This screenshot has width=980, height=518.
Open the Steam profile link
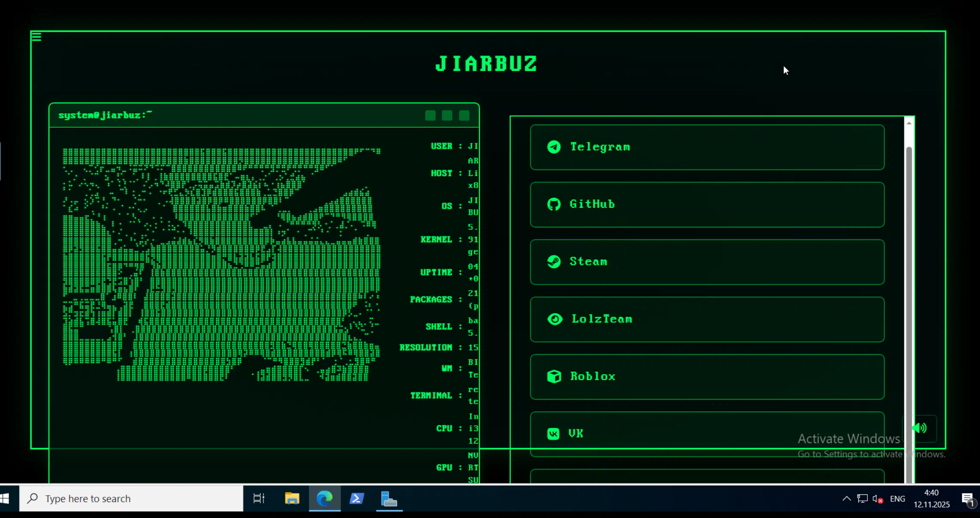pyautogui.click(x=707, y=262)
